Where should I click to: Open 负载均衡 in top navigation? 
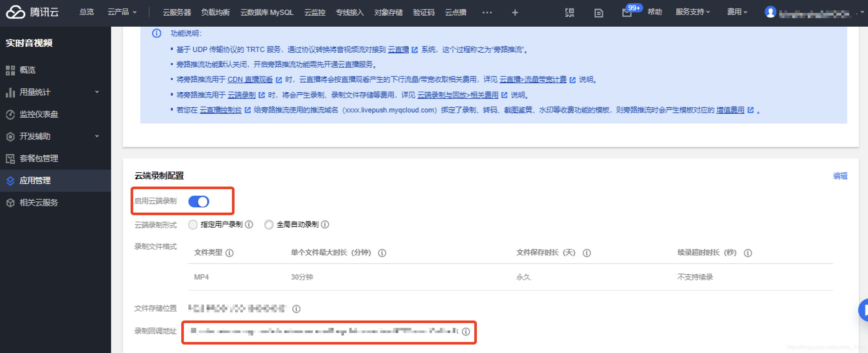215,12
